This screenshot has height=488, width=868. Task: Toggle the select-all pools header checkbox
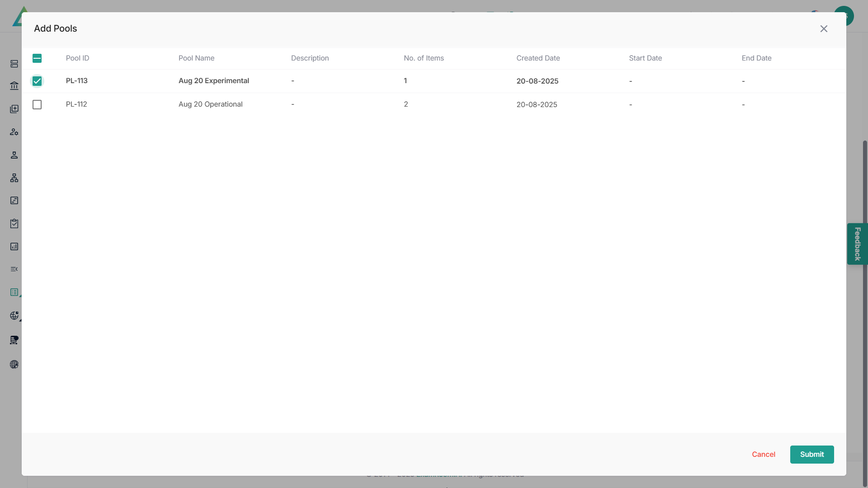pyautogui.click(x=37, y=58)
